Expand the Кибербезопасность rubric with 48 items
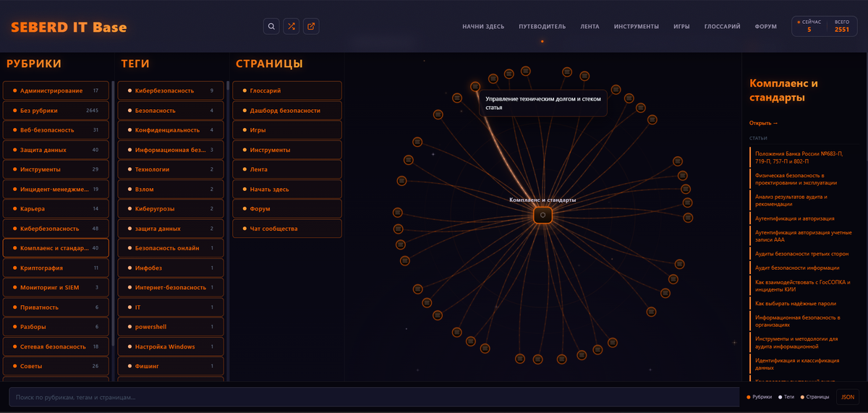Image resolution: width=868 pixels, height=413 pixels. (x=56, y=229)
